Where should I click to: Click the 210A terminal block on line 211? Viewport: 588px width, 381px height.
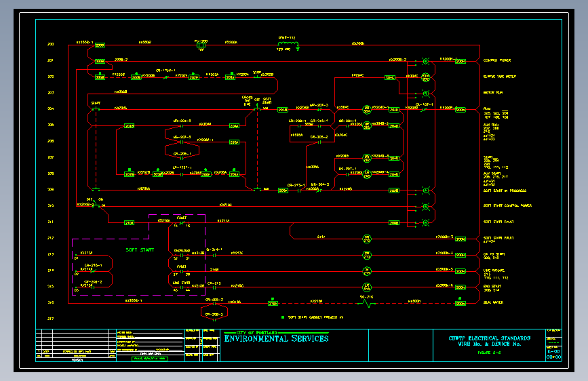(x=129, y=223)
